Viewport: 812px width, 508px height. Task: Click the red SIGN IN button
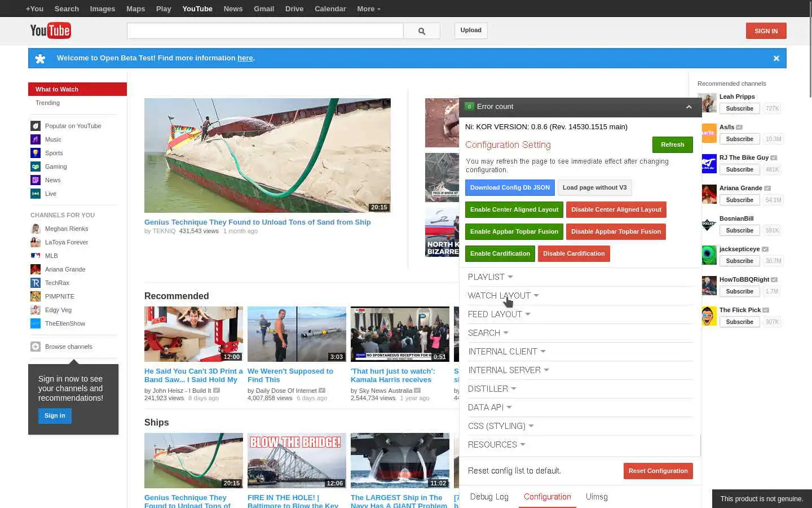pyautogui.click(x=766, y=31)
